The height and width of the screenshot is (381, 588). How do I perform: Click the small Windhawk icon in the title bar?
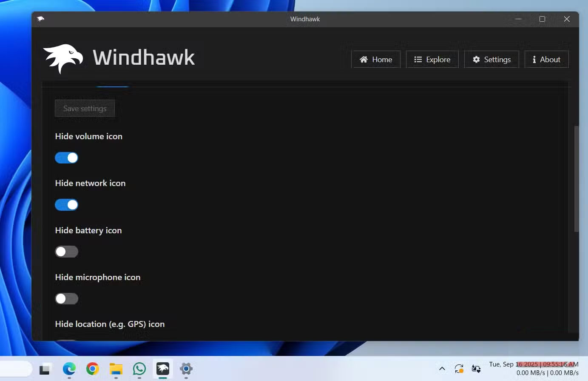click(40, 19)
